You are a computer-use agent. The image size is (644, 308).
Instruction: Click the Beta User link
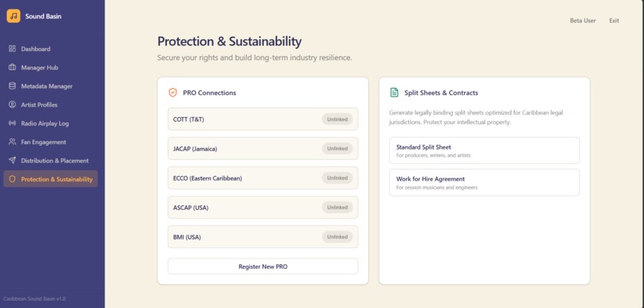(x=582, y=21)
